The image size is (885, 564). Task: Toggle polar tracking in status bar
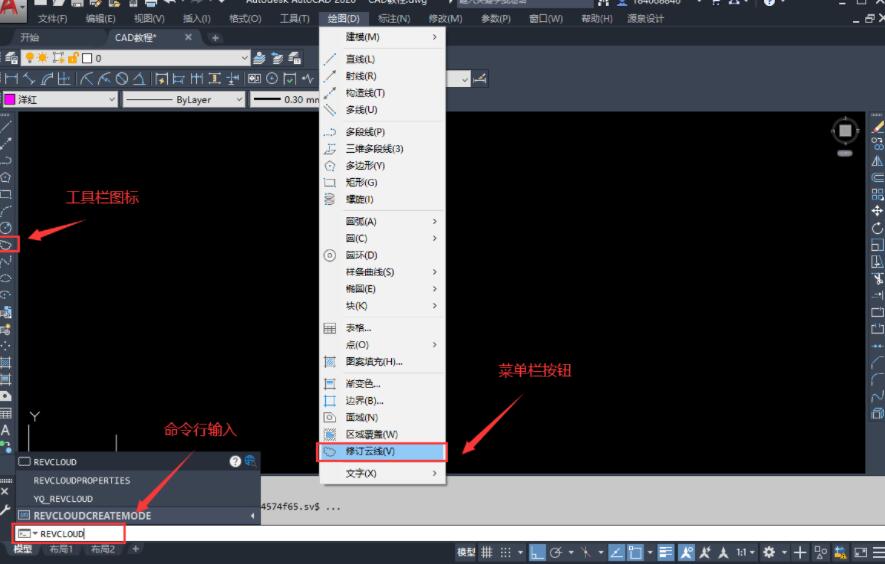pos(556,552)
